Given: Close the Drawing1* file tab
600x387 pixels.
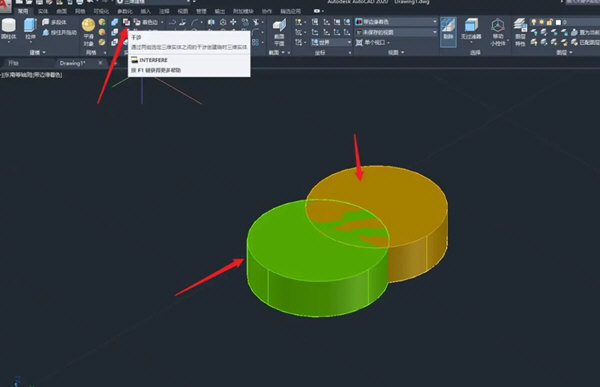Looking at the screenshot, I should (x=100, y=63).
